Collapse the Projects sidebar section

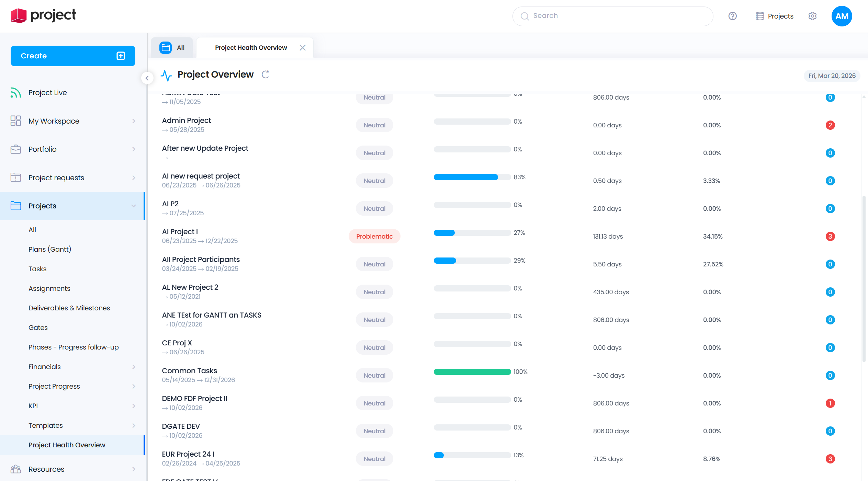(x=133, y=206)
